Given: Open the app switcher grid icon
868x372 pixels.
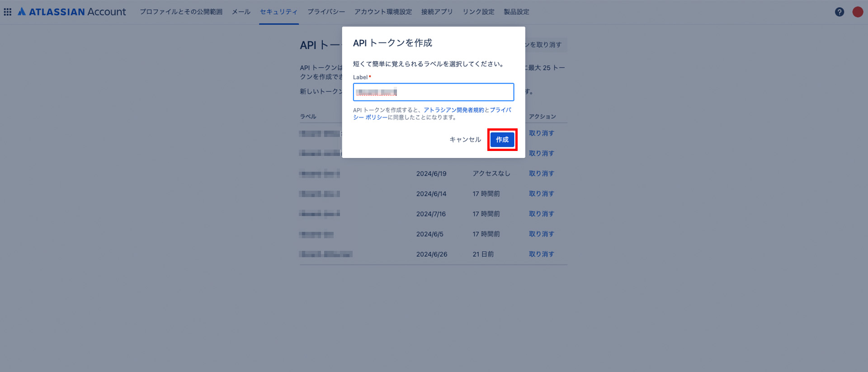Looking at the screenshot, I should [x=8, y=12].
